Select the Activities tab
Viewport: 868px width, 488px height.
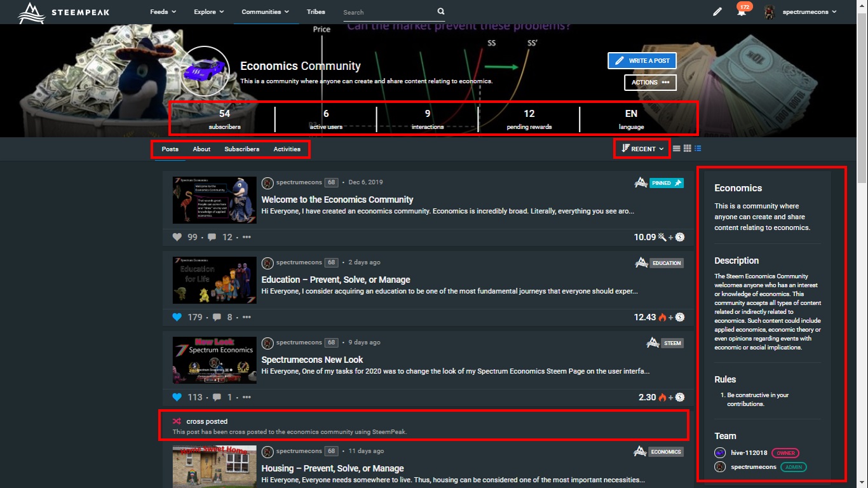[x=287, y=149]
